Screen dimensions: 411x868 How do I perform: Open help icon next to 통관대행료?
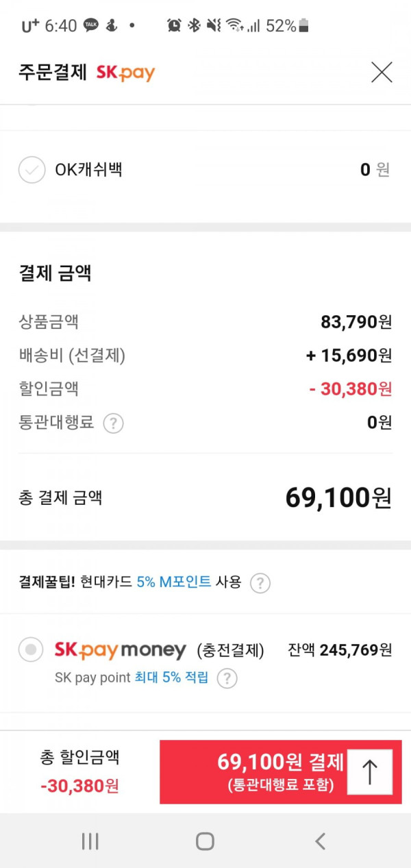click(113, 423)
